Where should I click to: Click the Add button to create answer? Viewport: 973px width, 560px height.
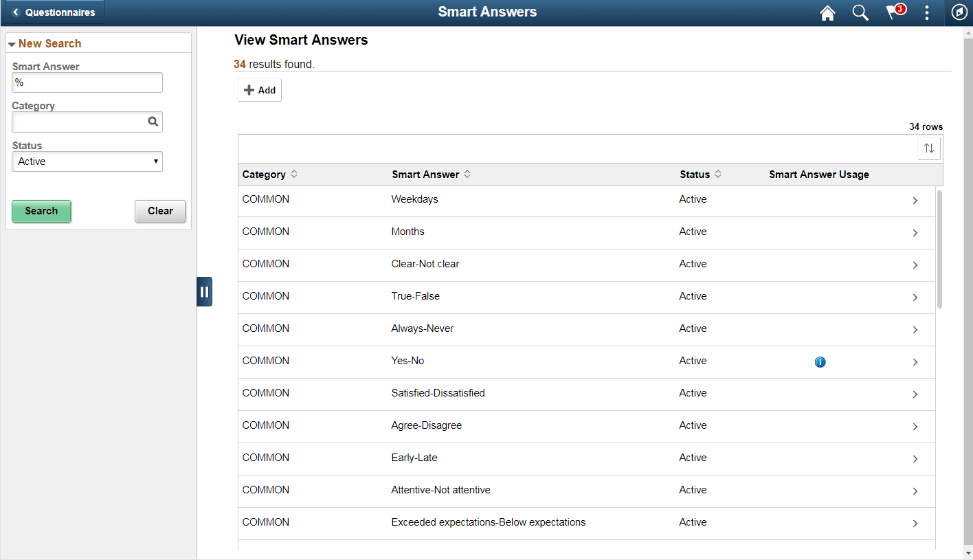(259, 89)
